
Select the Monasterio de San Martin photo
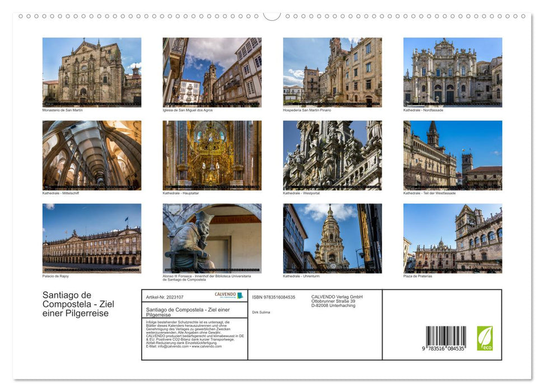(x=91, y=72)
